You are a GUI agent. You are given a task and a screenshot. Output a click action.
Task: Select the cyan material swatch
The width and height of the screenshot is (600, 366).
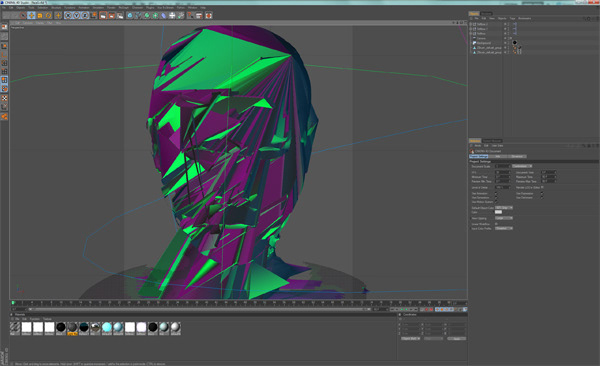point(107,327)
